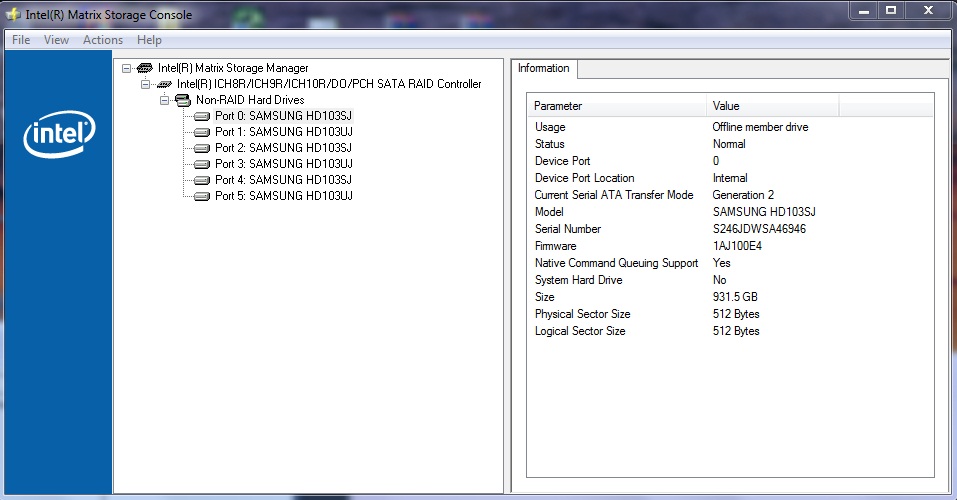Open the View menu

pyautogui.click(x=56, y=40)
